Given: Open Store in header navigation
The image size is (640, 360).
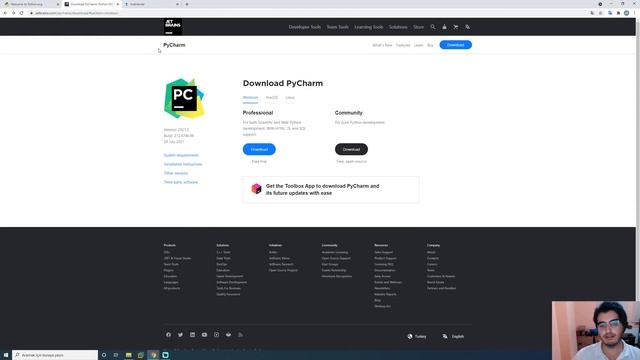Looking at the screenshot, I should tap(418, 27).
